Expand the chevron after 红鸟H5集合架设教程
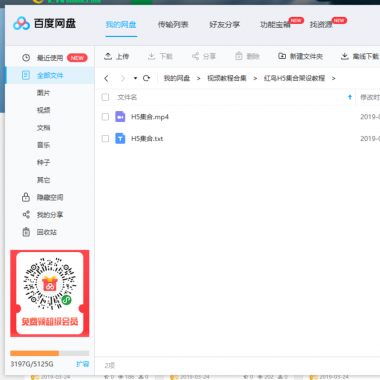The image size is (380, 380). point(333,78)
